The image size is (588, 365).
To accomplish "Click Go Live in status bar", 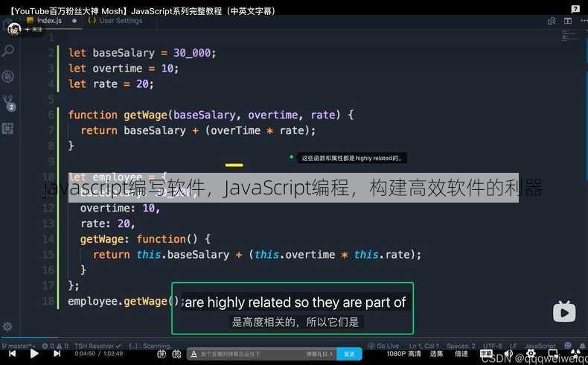I will pos(383,346).
